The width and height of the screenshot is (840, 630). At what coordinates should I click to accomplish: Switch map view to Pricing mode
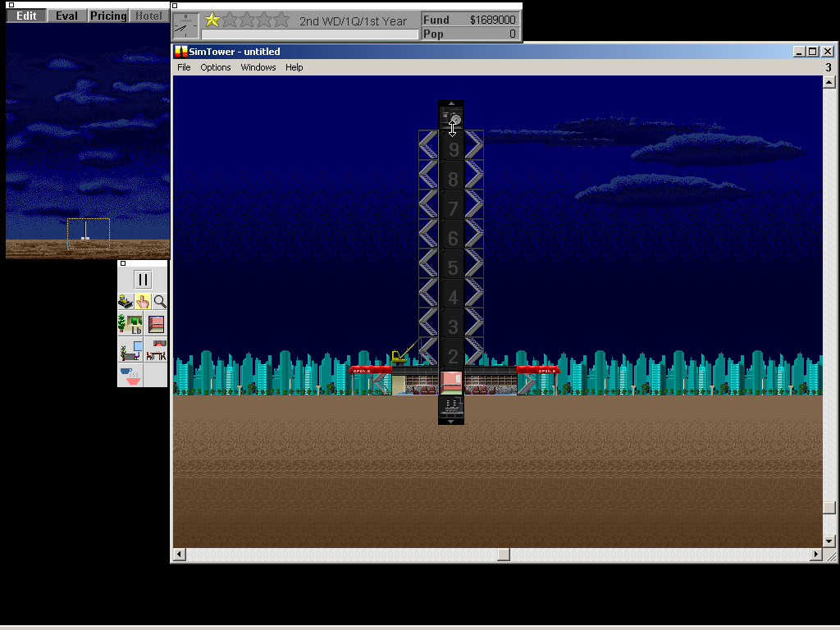click(x=108, y=16)
